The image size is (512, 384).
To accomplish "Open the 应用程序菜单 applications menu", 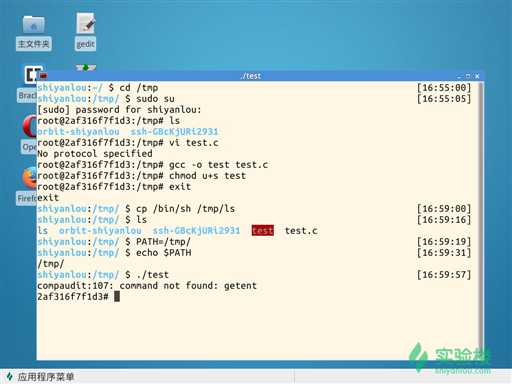I will (40, 377).
